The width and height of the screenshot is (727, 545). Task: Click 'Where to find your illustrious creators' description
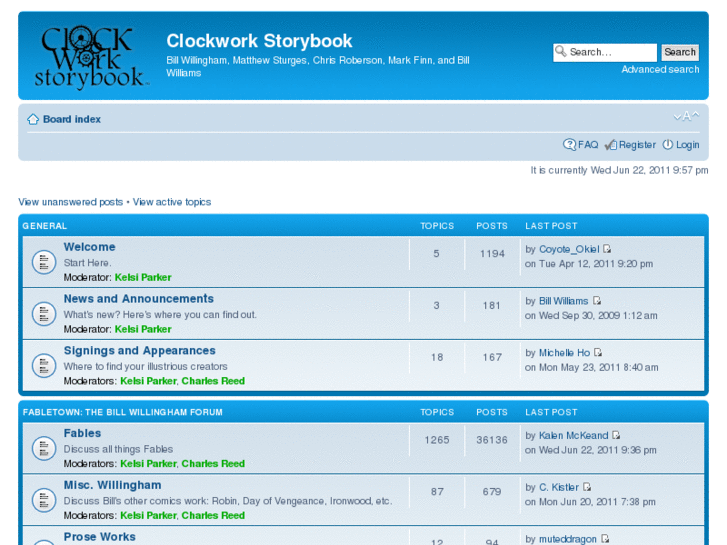145,366
